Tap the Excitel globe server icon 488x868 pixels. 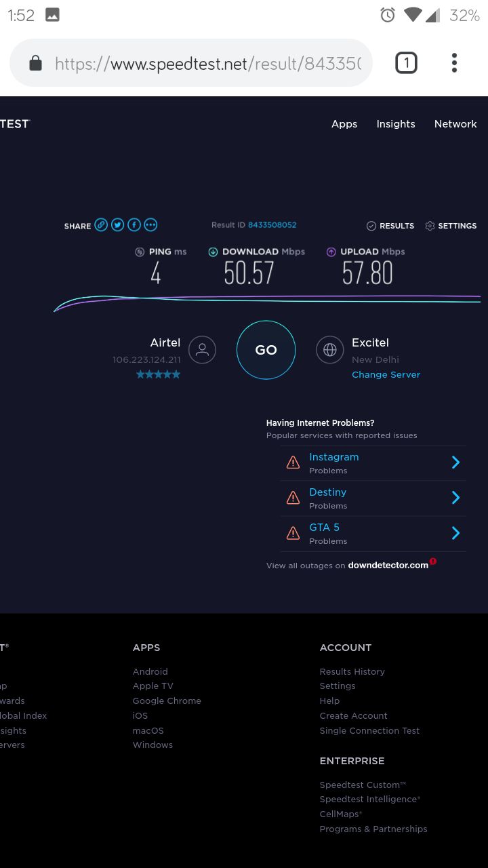click(330, 350)
